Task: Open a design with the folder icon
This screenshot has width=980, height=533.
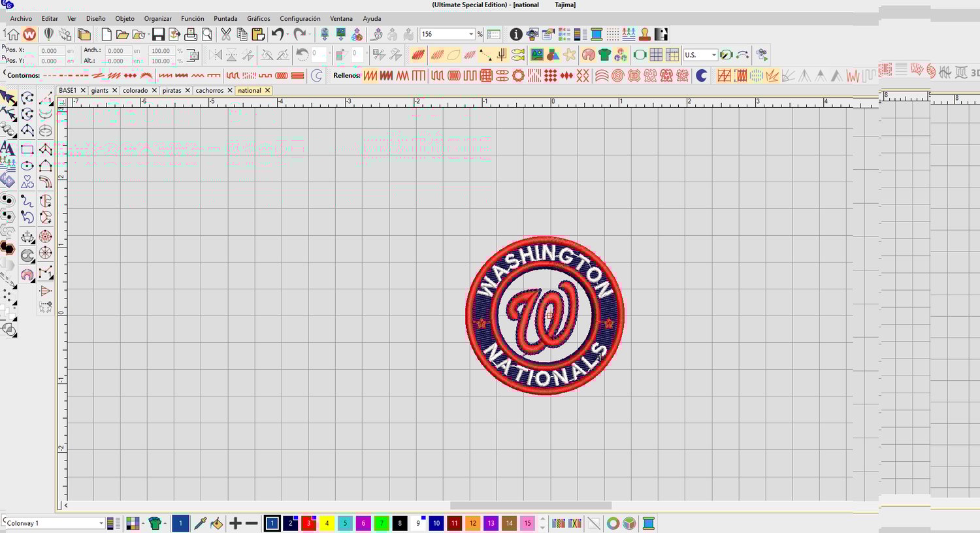Action: click(122, 34)
